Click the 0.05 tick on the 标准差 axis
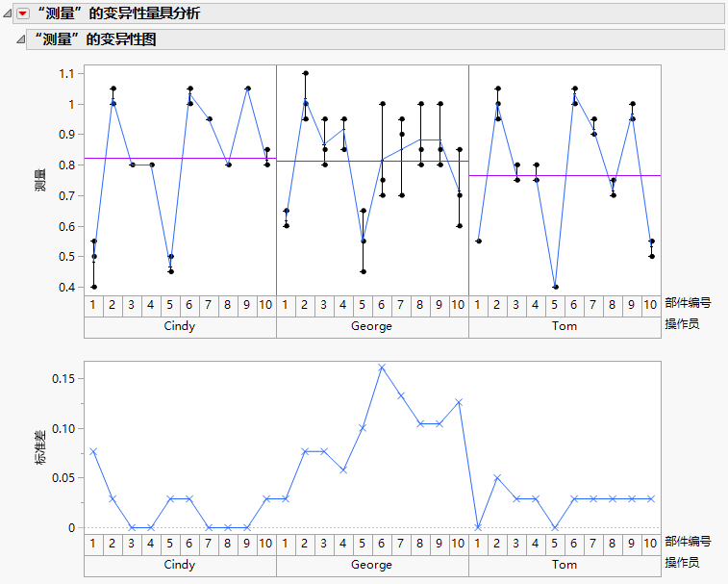This screenshot has width=728, height=584. (x=63, y=478)
